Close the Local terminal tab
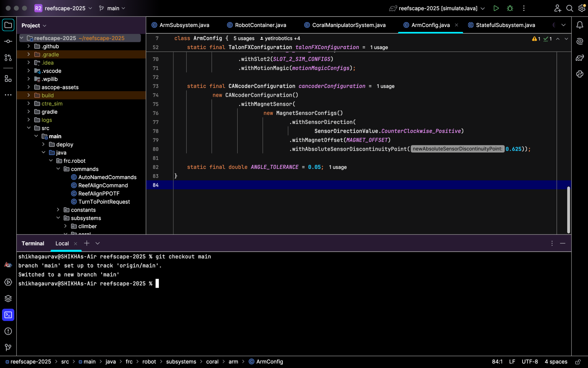The width and height of the screenshot is (588, 368). tap(76, 244)
